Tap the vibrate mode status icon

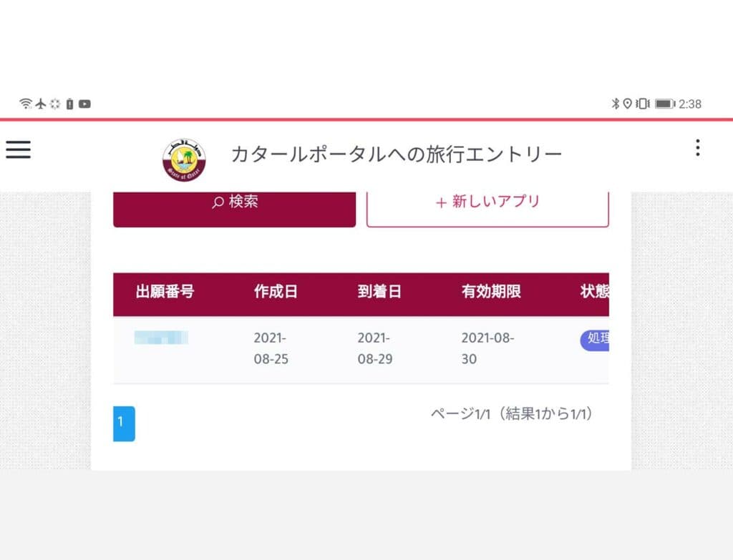tap(643, 104)
